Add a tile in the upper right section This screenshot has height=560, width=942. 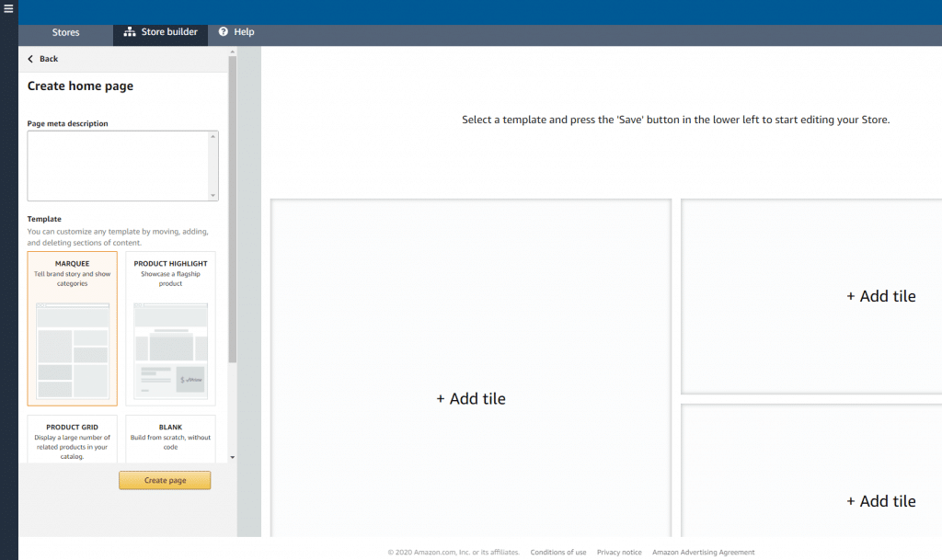[x=880, y=296]
